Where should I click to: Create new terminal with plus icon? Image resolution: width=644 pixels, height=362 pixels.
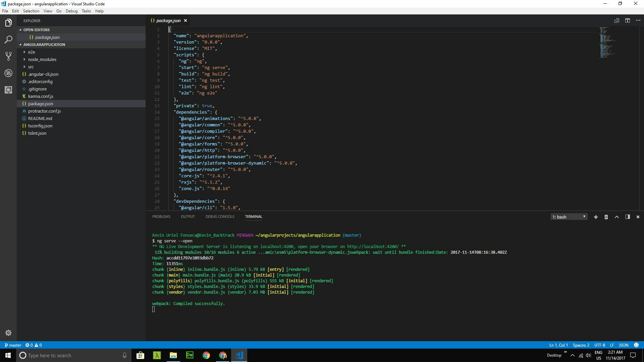596,217
